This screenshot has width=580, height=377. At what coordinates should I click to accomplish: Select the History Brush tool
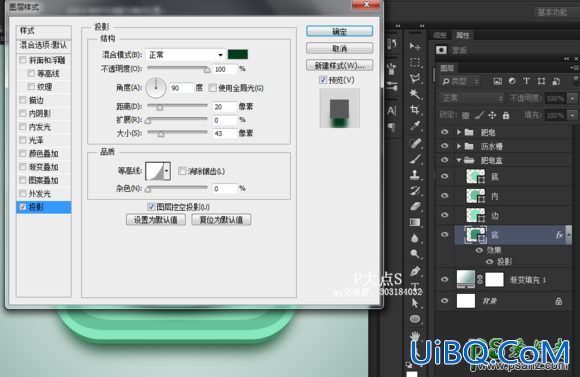pos(415,191)
